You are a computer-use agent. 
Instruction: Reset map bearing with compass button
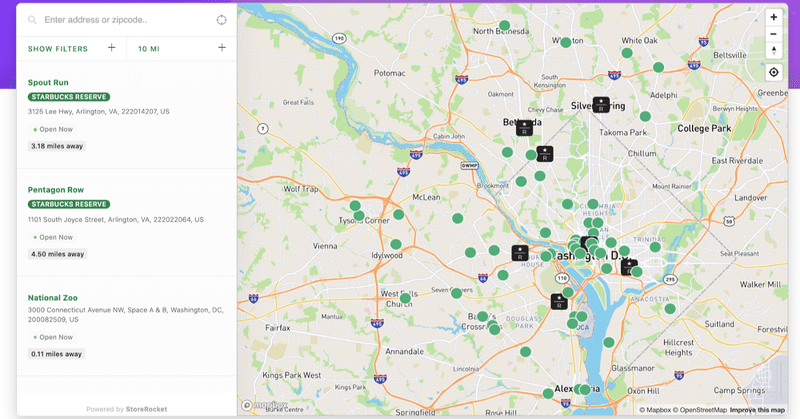(773, 51)
